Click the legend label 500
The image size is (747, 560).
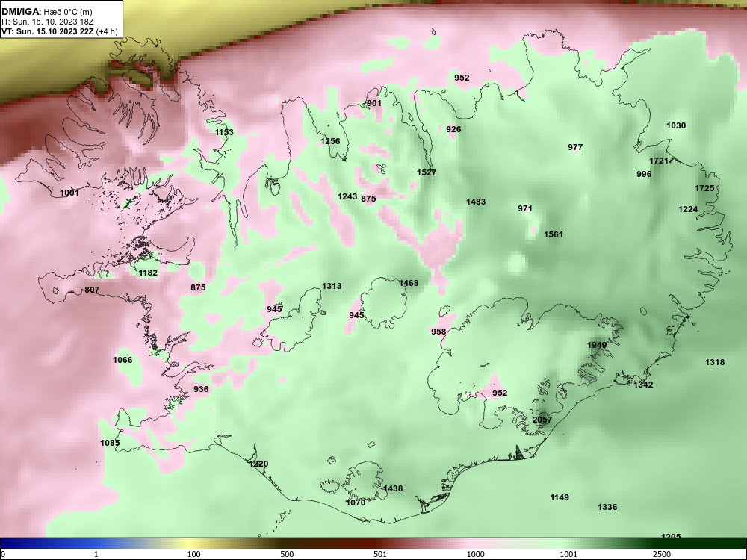click(287, 554)
